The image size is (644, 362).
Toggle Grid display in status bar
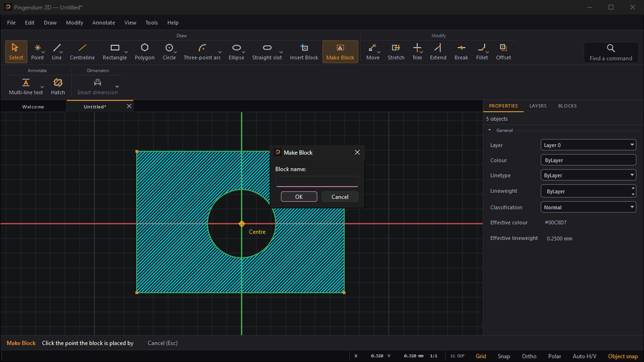(x=481, y=356)
